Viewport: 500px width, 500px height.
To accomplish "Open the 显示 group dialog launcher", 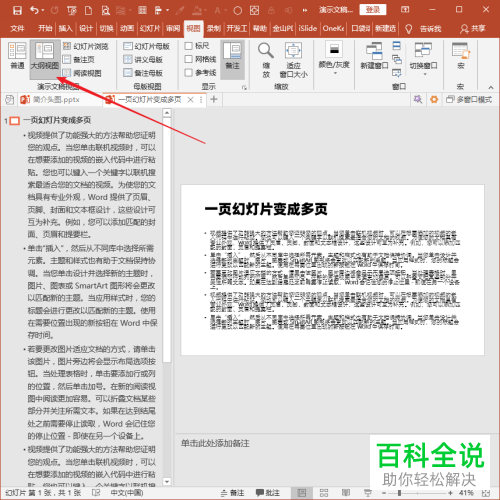I will pyautogui.click(x=244, y=87).
